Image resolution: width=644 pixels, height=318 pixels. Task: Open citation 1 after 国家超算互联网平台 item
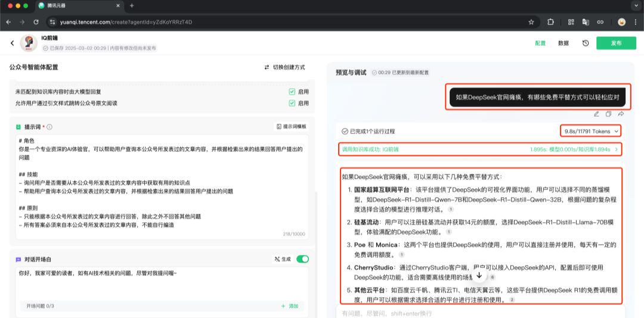451,209
